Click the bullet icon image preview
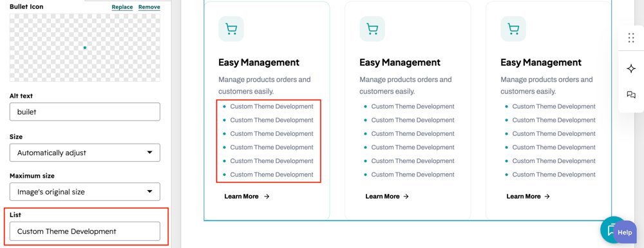This screenshot has width=644, height=248. pyautogui.click(x=85, y=48)
